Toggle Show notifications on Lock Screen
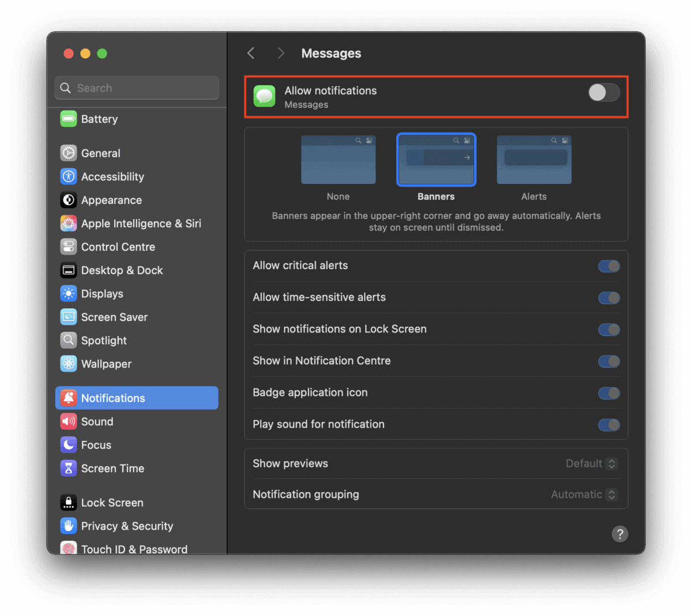 click(x=609, y=330)
